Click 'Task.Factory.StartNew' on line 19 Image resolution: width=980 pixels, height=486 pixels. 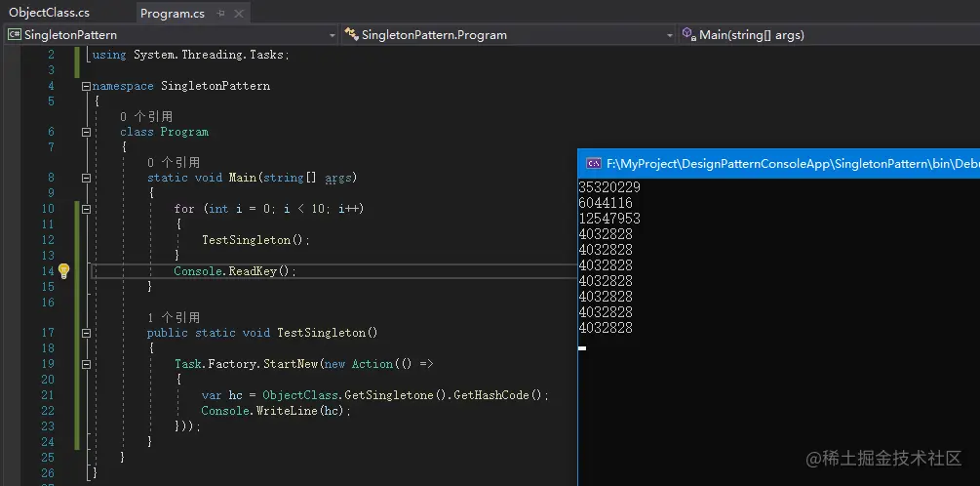[x=247, y=364]
